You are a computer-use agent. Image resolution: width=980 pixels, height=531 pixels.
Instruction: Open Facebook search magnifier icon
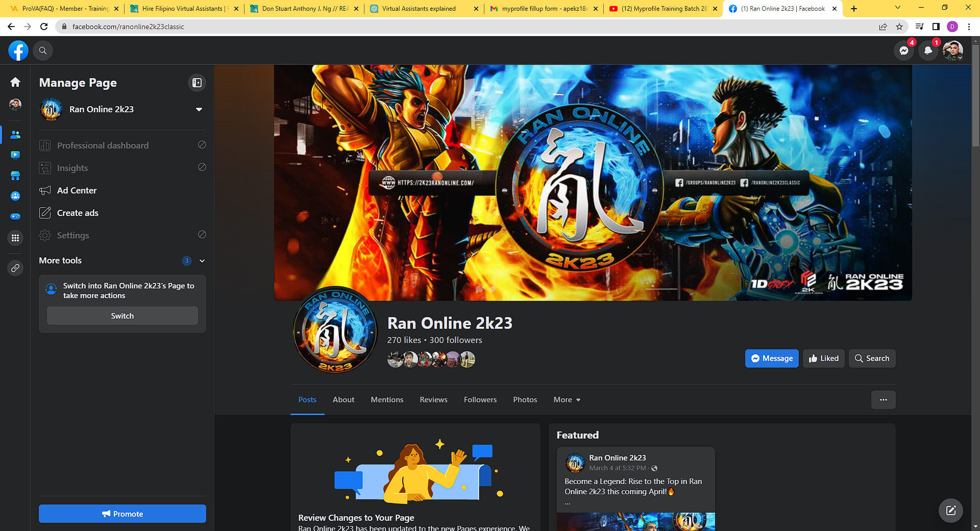pos(43,51)
